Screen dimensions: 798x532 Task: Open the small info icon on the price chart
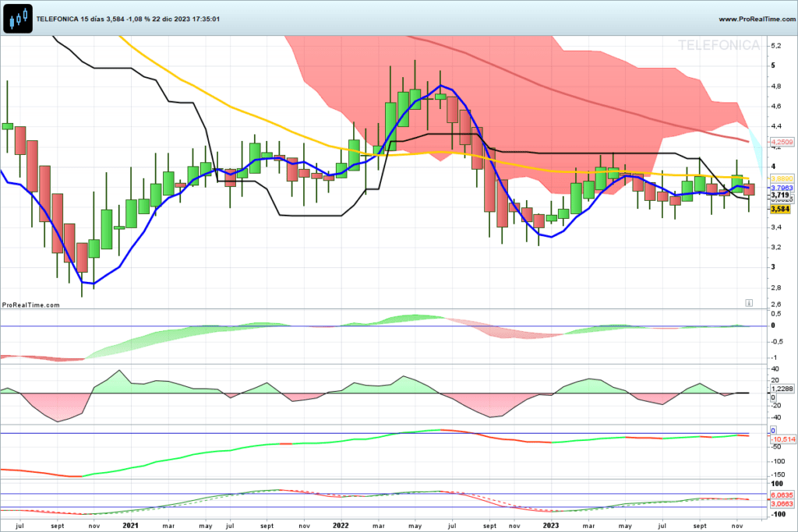pyautogui.click(x=749, y=303)
